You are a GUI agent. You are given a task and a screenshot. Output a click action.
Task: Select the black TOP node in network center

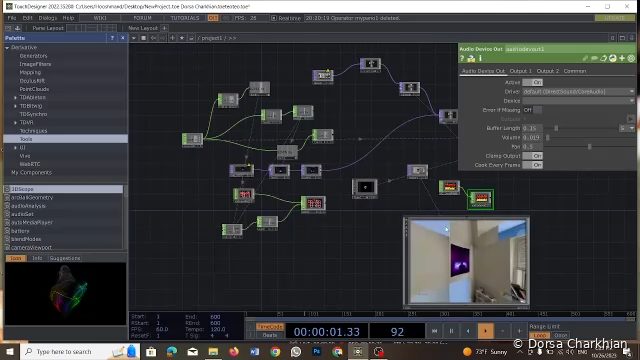(365, 188)
